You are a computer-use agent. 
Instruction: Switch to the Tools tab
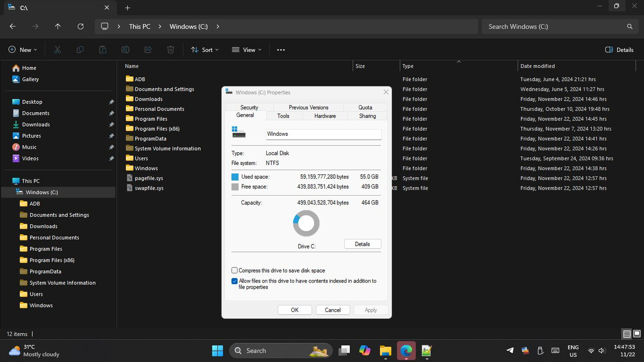coord(283,116)
